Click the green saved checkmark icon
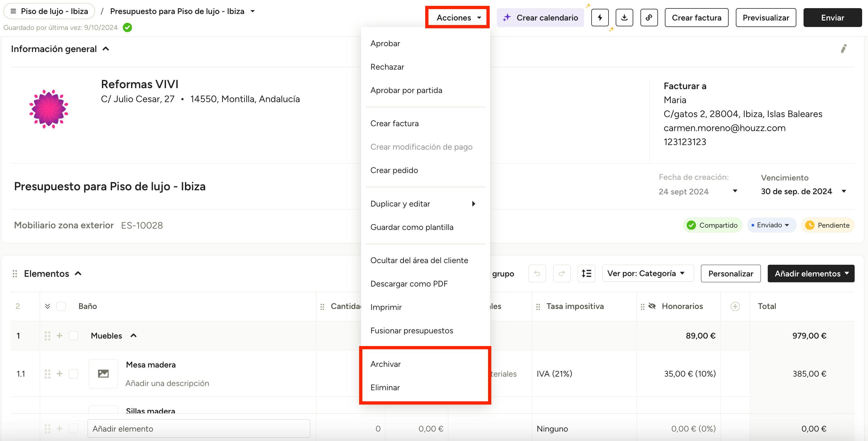 click(127, 28)
